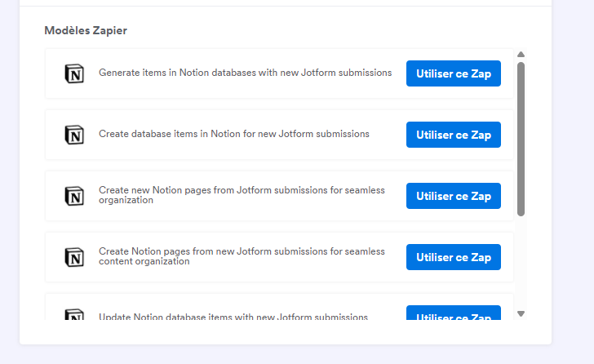Click Notion icon beside 'Generate items in Notion databases'

(74, 73)
